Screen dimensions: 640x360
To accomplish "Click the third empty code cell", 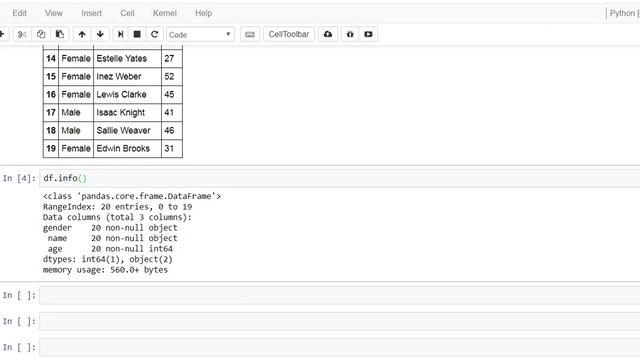I will coord(340,347).
